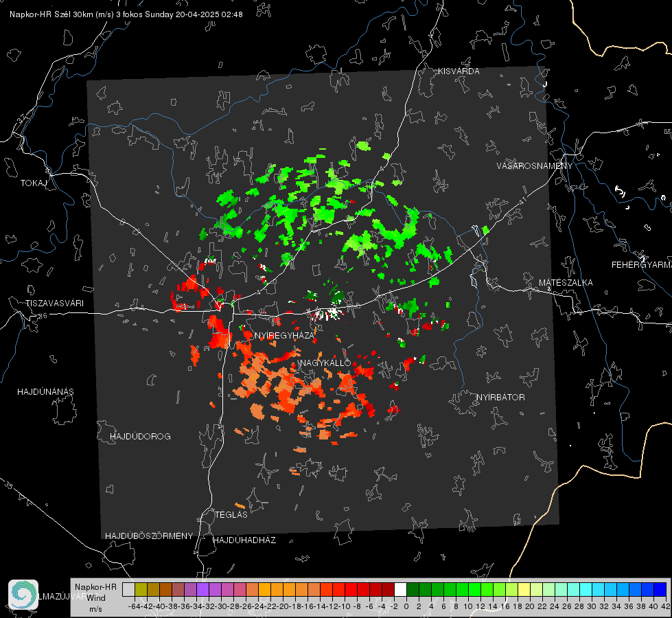
Task: Click the road number 36 marker
Action: pyautogui.click(x=43, y=316)
